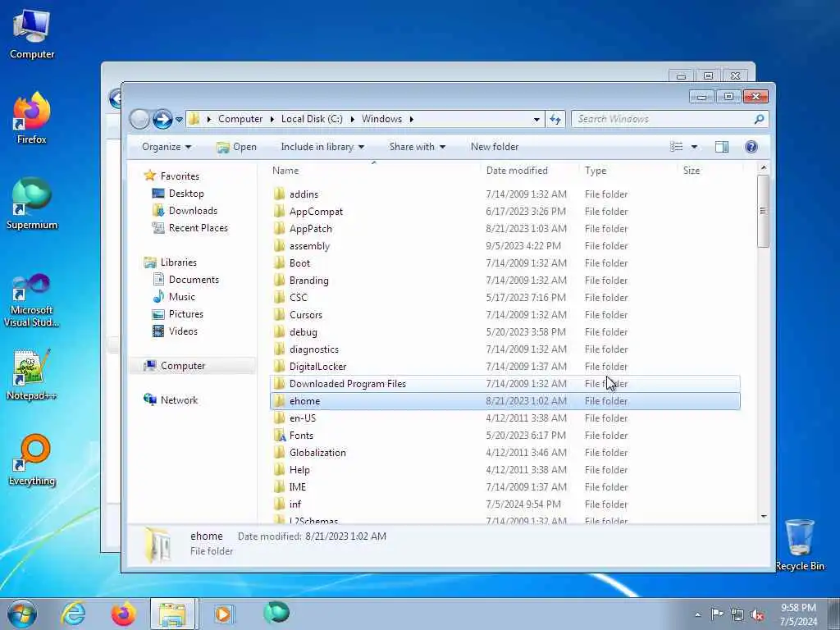This screenshot has height=630, width=840.
Task: Select the debug folder
Action: pyautogui.click(x=304, y=332)
